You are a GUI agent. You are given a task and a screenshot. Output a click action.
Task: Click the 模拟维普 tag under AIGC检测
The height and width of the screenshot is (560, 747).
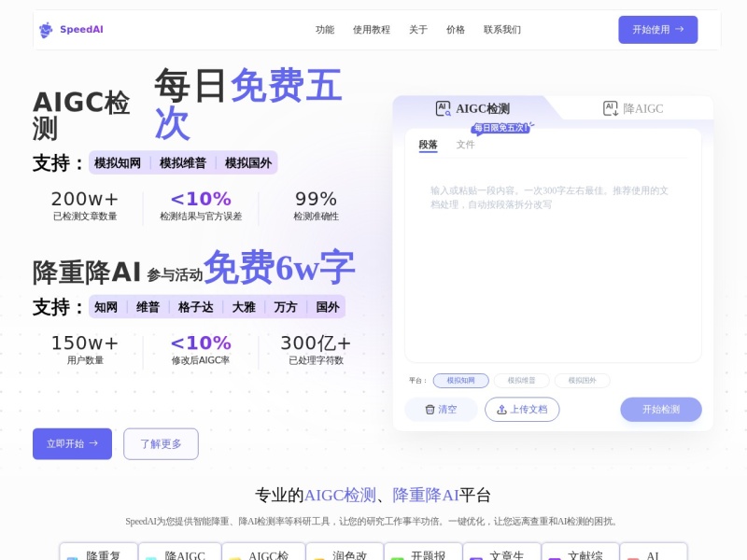(183, 162)
